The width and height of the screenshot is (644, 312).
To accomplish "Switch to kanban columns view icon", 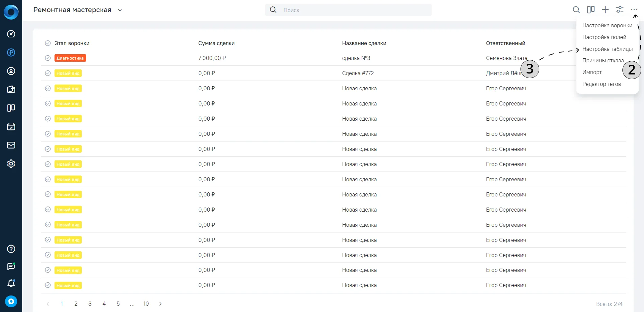I will point(591,10).
